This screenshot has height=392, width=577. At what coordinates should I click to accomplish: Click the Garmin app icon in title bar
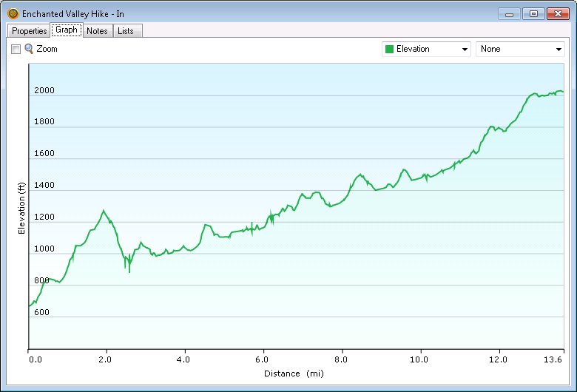point(13,13)
